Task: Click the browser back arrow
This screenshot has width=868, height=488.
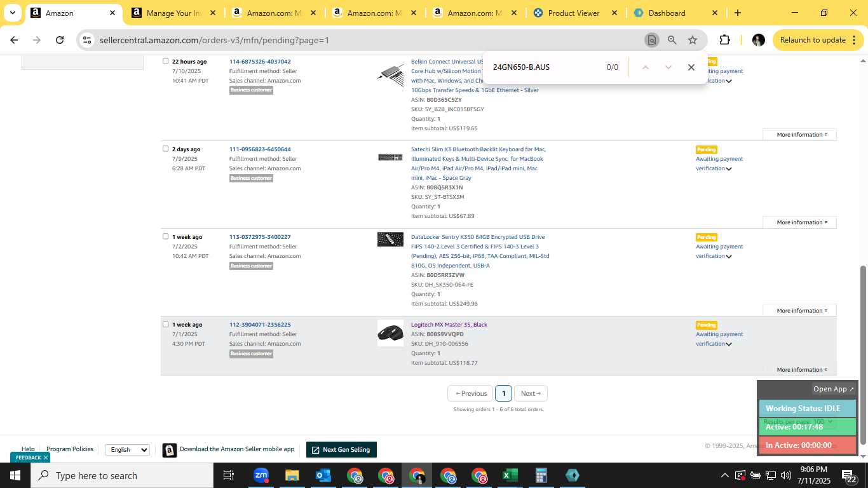Action: pyautogui.click(x=14, y=40)
